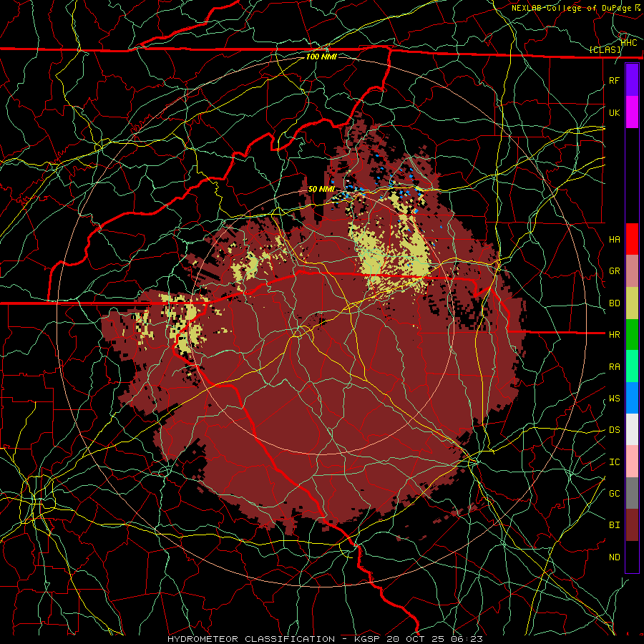Image resolution: width=644 pixels, height=644 pixels.
Task: Click the DS white legend swatch
Action: coord(632,429)
